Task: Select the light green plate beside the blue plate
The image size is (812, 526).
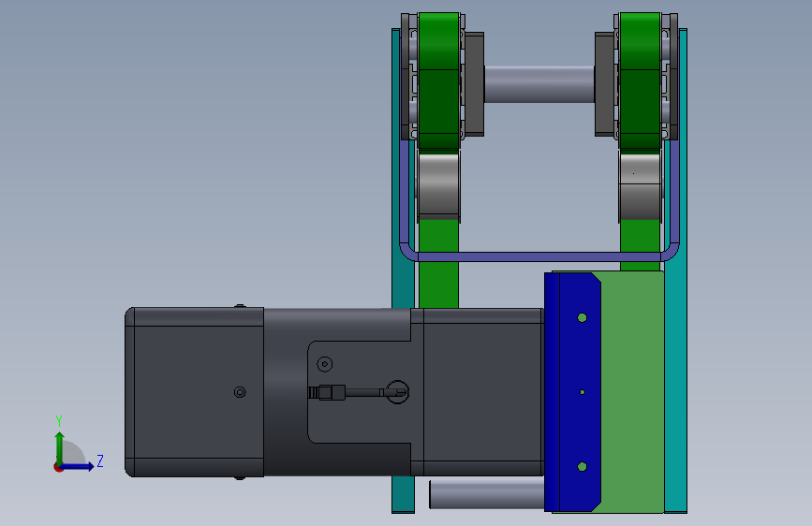Action: click(633, 392)
